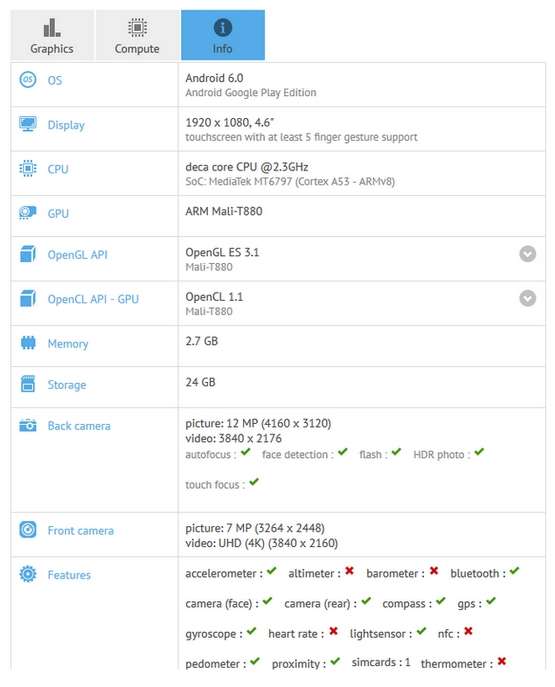Click the CPU chip icon
555x687 pixels.
28,168
